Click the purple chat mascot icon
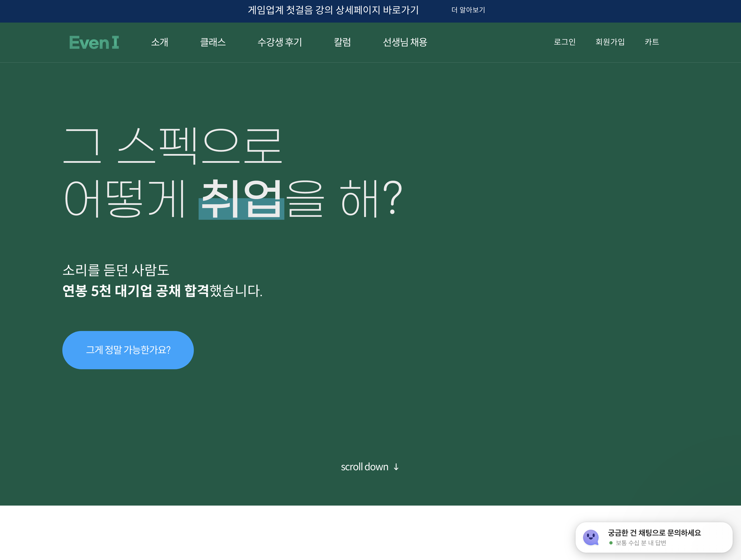Viewport: 741px width, 560px height. click(591, 537)
